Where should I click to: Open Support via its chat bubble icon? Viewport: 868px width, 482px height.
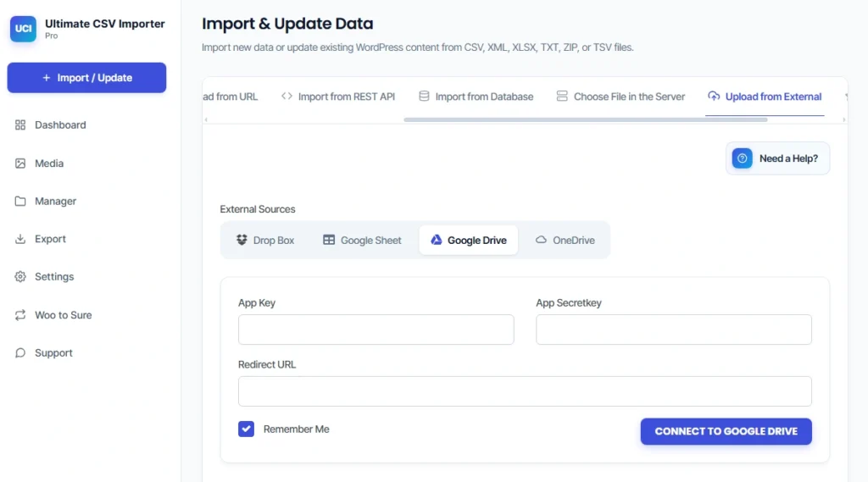tap(20, 353)
